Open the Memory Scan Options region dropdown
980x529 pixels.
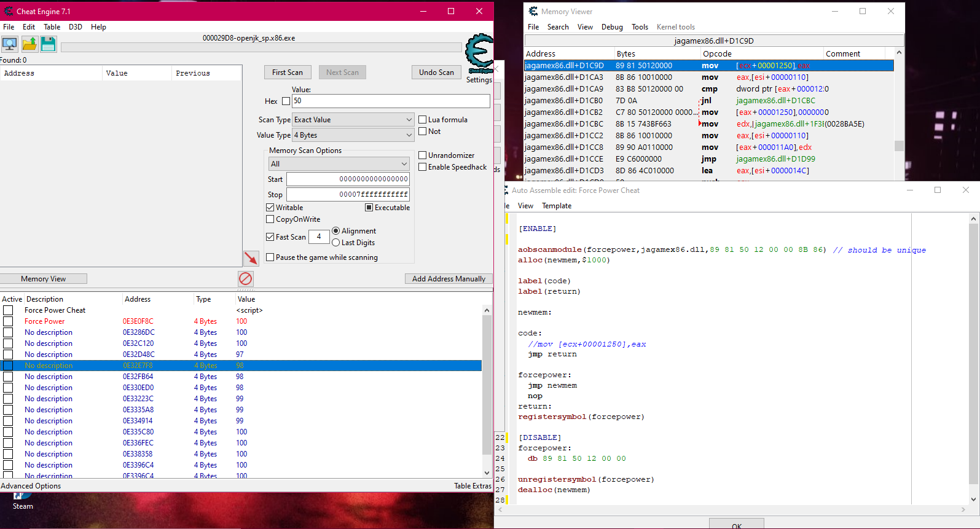pyautogui.click(x=339, y=164)
